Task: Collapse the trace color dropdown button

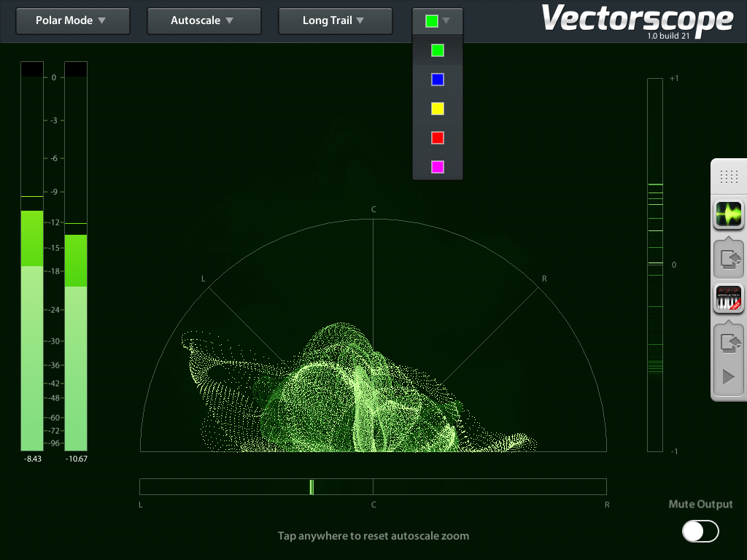Action: tap(438, 21)
